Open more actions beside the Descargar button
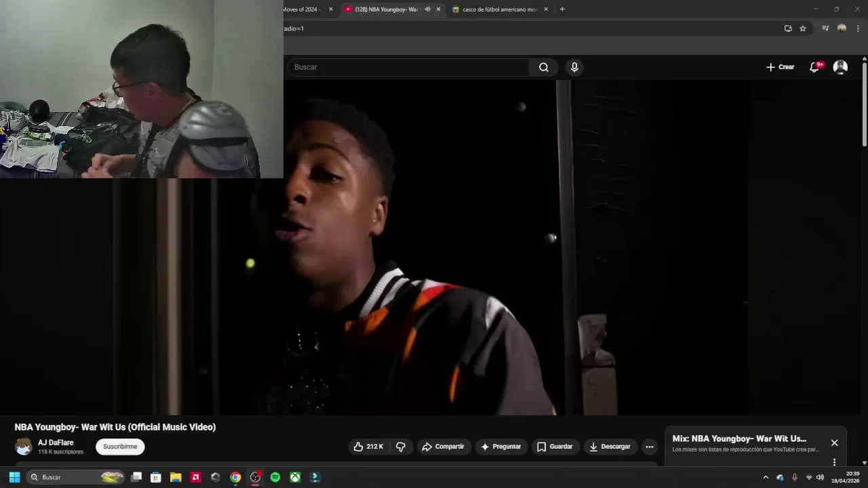Image resolution: width=868 pixels, height=488 pixels. pos(650,447)
